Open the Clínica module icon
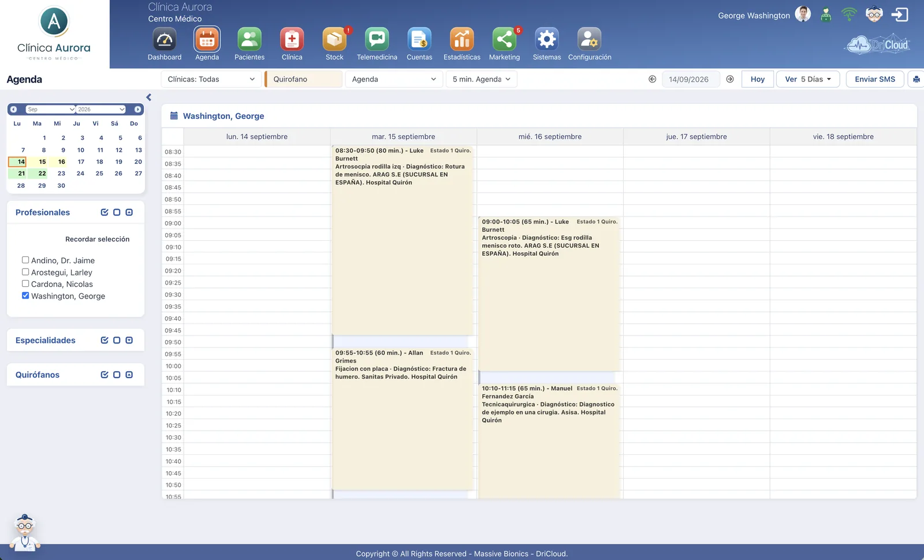 point(292,40)
